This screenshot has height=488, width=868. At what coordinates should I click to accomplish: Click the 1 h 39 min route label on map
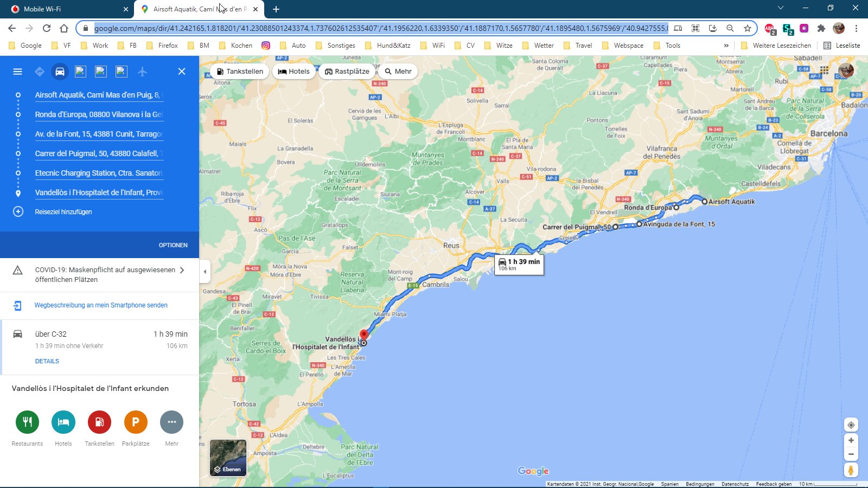(519, 264)
